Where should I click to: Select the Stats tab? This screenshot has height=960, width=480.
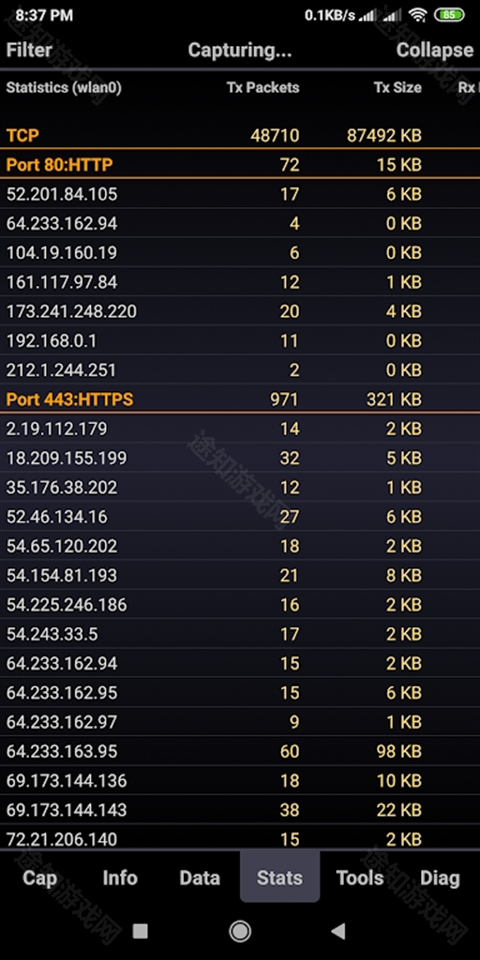coord(280,877)
